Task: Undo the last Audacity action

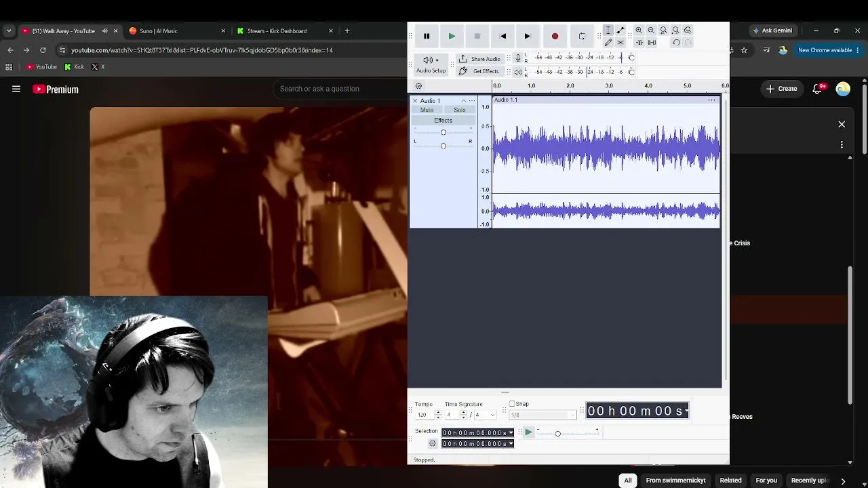Action: (676, 42)
